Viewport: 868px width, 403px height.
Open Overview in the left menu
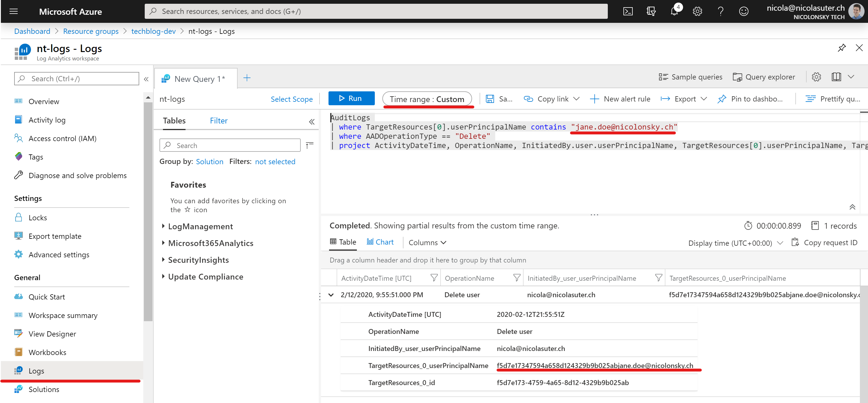coord(44,101)
